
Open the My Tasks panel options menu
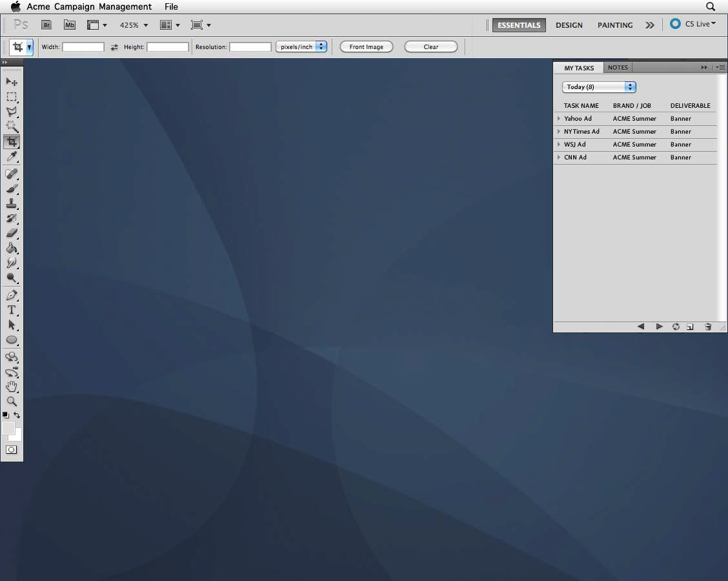(x=720, y=67)
